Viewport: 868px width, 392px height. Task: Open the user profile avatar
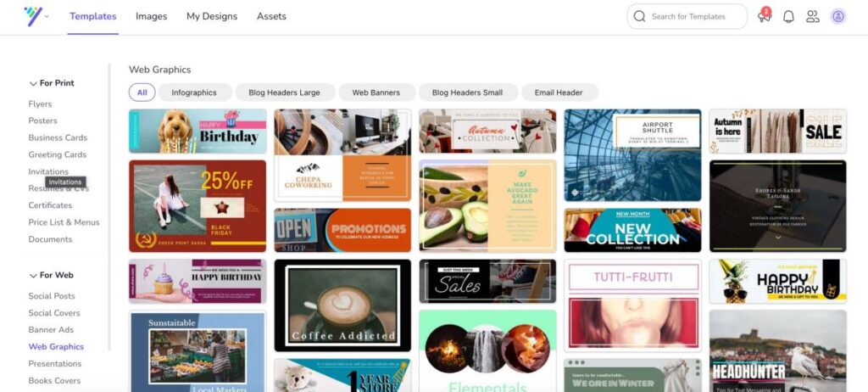[838, 17]
